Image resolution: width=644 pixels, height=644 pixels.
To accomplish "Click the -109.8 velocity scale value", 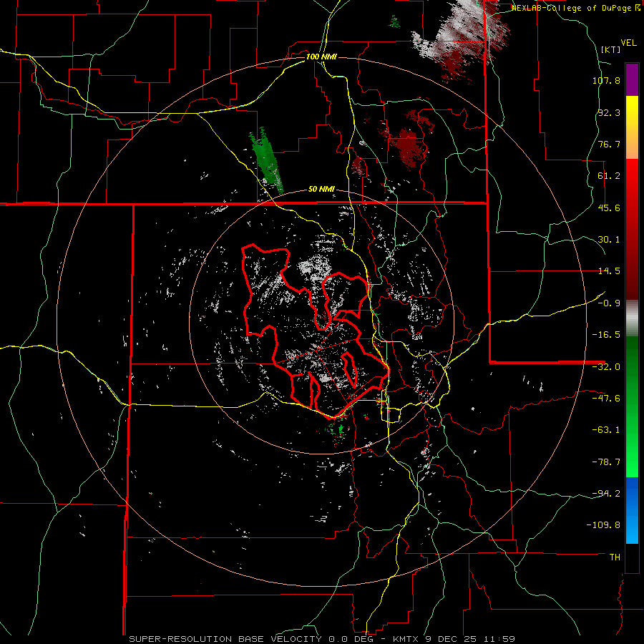I will coord(603,525).
